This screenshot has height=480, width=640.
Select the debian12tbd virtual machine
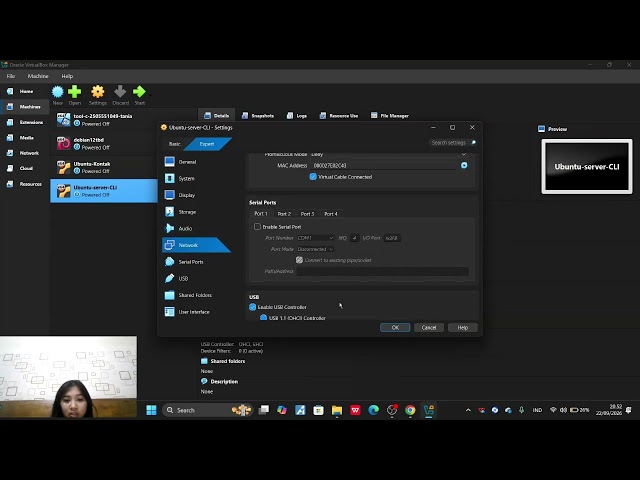click(104, 144)
